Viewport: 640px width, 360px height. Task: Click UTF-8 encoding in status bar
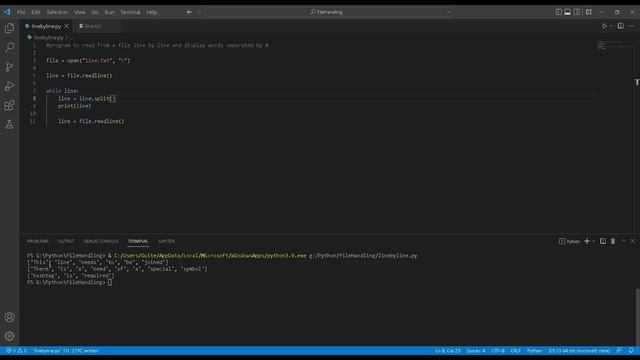498,351
